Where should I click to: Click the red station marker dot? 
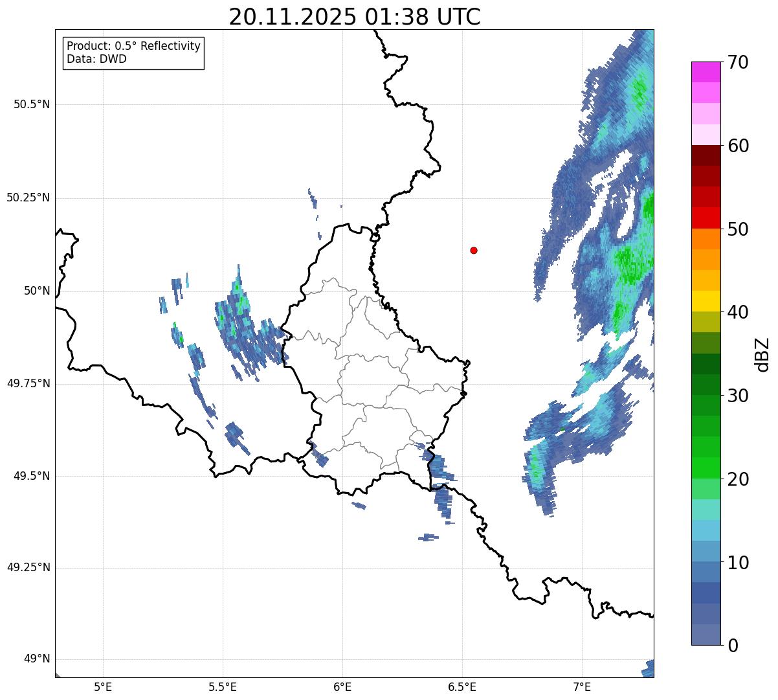(x=474, y=250)
